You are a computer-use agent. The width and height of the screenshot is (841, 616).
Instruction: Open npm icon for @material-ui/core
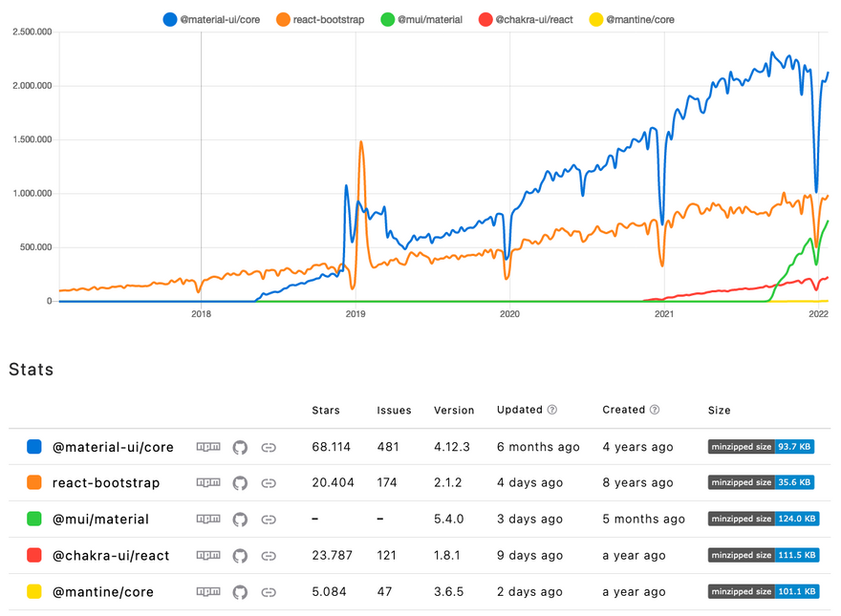[x=207, y=447]
